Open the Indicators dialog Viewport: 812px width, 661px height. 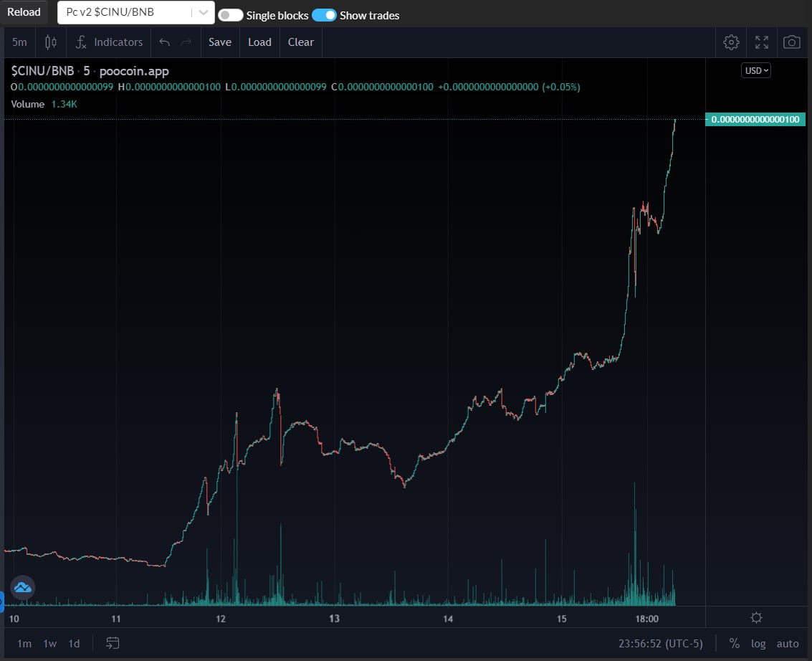point(109,42)
